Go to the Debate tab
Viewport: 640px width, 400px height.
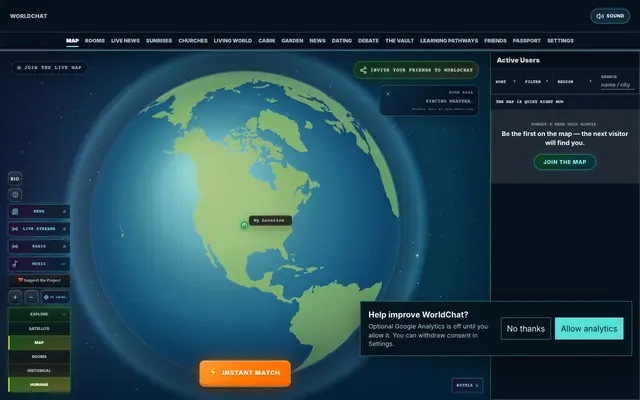pyautogui.click(x=368, y=41)
